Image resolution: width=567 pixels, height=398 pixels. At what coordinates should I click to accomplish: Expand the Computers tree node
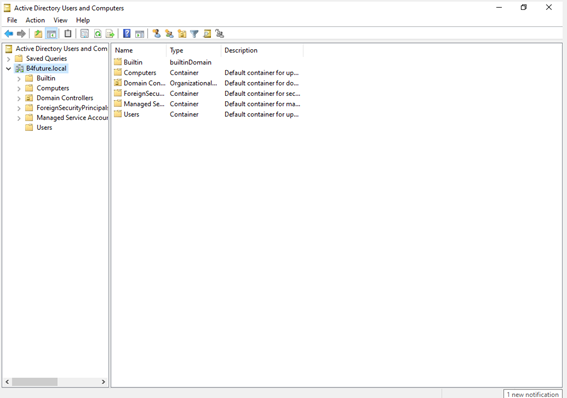click(x=19, y=88)
